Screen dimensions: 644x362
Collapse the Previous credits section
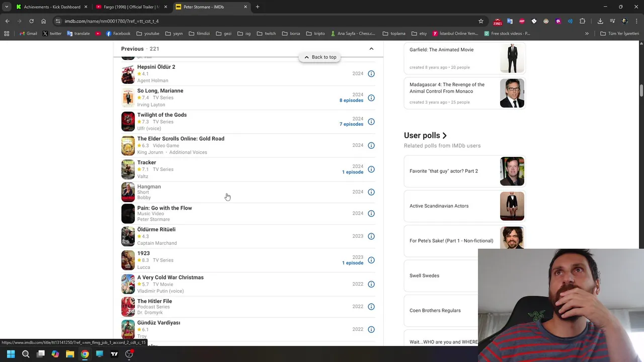click(x=371, y=49)
